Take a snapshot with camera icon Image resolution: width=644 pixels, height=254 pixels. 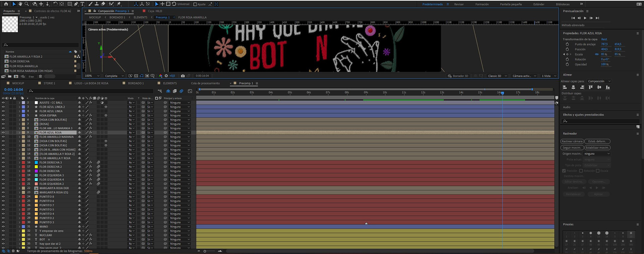tap(183, 76)
